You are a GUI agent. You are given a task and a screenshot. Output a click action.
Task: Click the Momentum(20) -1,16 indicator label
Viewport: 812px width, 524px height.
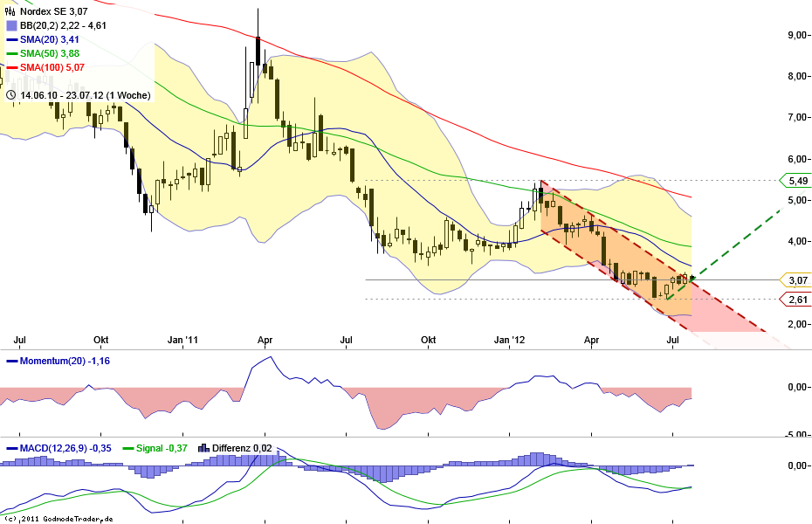65,361
